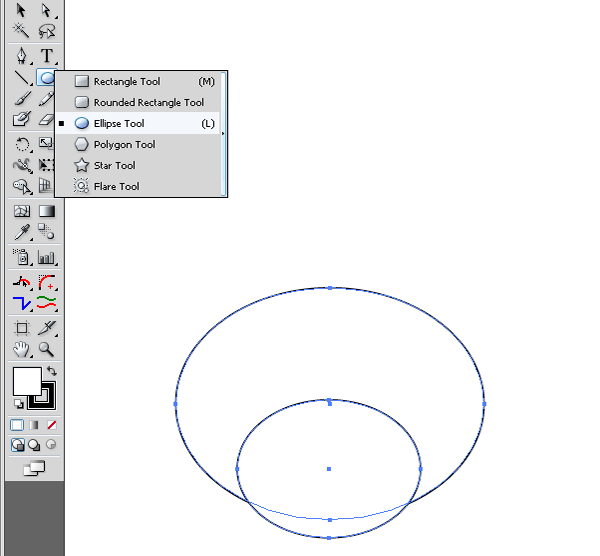The height and width of the screenshot is (556, 600).
Task: Activate the Hand tool
Action: pos(22,349)
